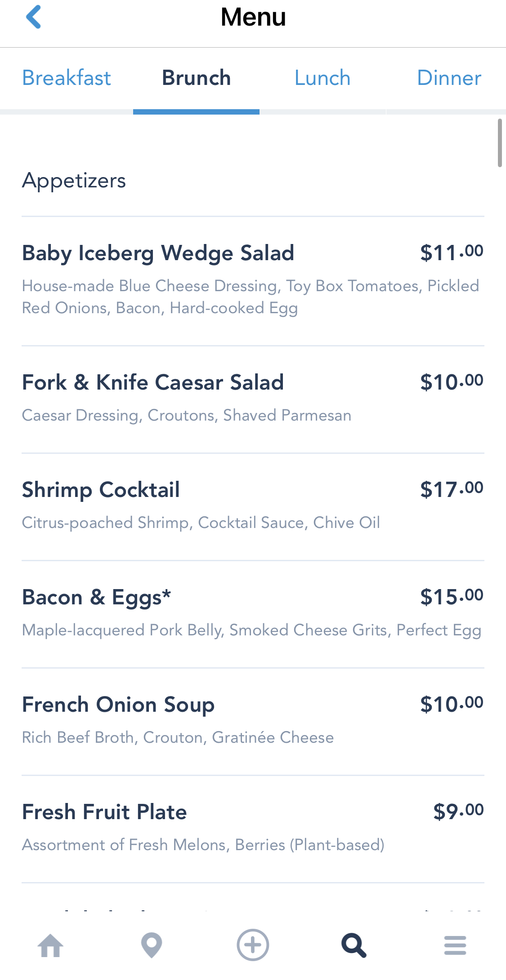506x980 pixels.
Task: Tap the $9.00 Fresh Fruit Plate price
Action: (458, 811)
